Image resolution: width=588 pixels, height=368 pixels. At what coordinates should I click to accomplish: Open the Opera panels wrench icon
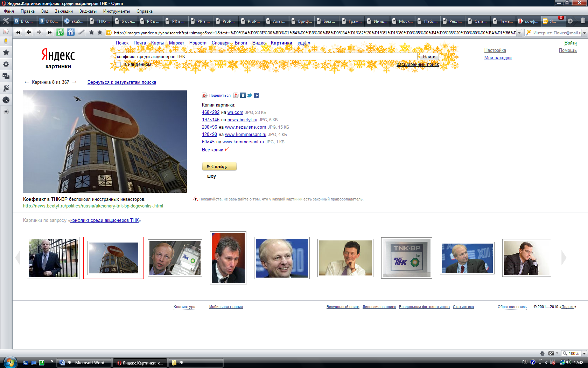click(x=6, y=21)
